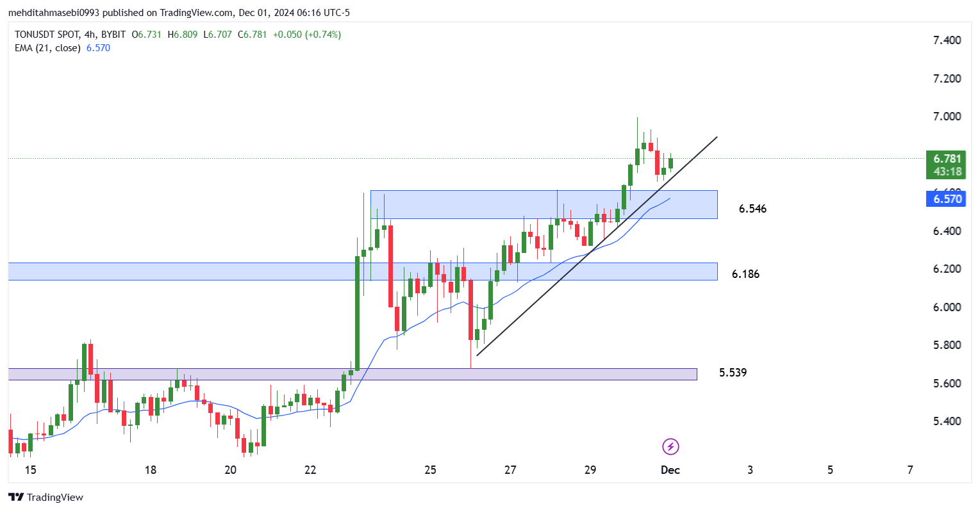Click the C6.781 close price value
This screenshot has height=511, width=980.
pos(253,35)
